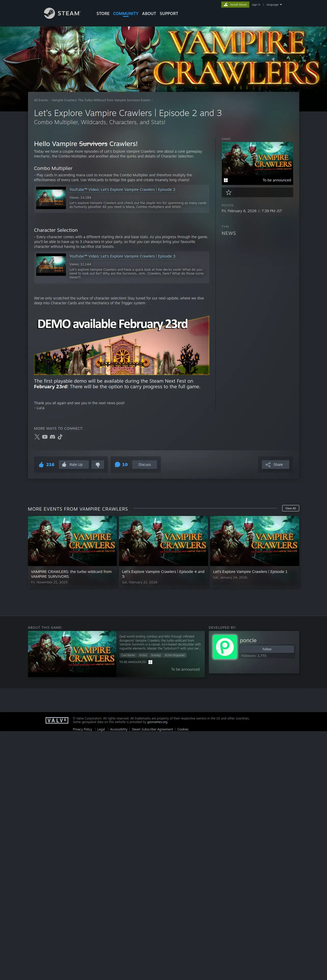327x980 pixels.
Task: Click Windows icon in About This Game
Action: pos(150,662)
